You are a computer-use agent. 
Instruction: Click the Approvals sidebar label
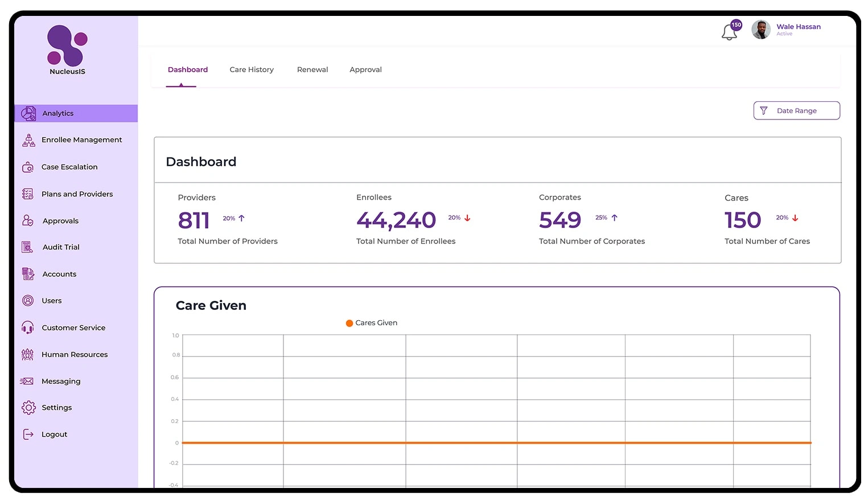coord(60,221)
